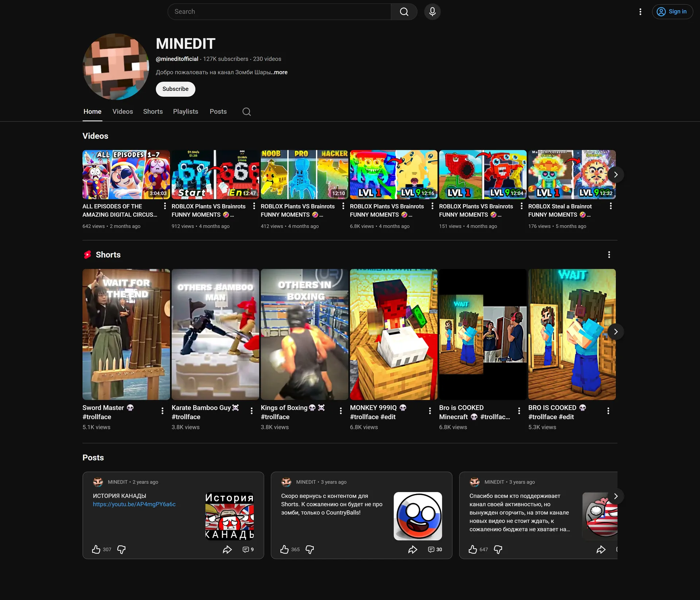Play the NOOB PRO HACKER video thumbnail
This screenshot has height=600, width=700.
(x=304, y=175)
